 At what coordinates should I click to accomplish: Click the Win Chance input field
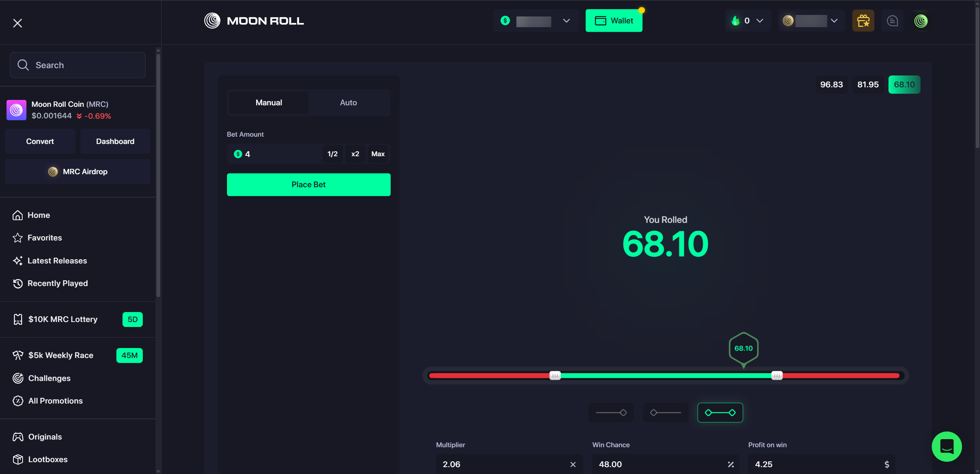coord(665,464)
